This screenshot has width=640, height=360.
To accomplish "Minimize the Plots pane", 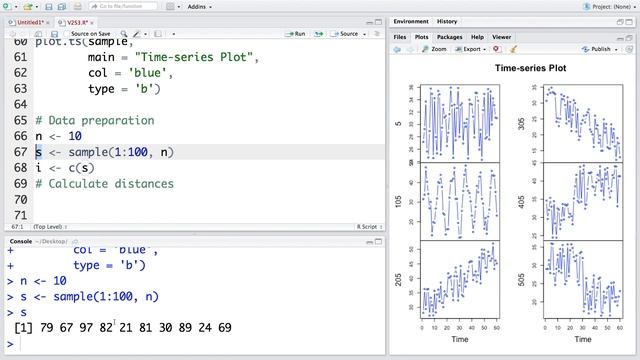I will (x=620, y=38).
